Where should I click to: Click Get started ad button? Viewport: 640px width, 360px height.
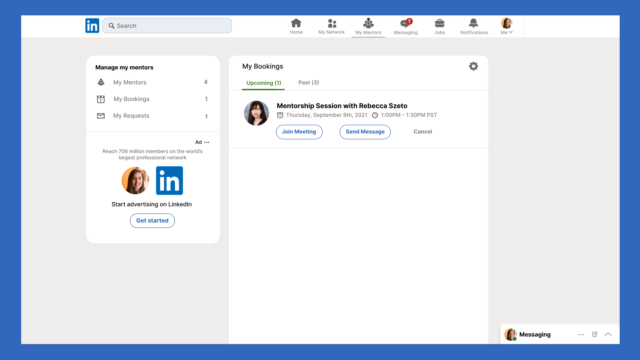click(x=152, y=220)
